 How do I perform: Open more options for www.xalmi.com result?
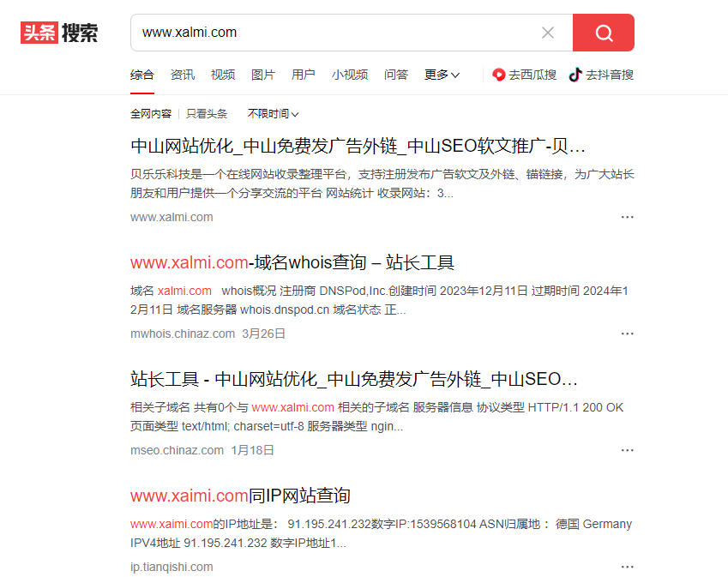628,217
